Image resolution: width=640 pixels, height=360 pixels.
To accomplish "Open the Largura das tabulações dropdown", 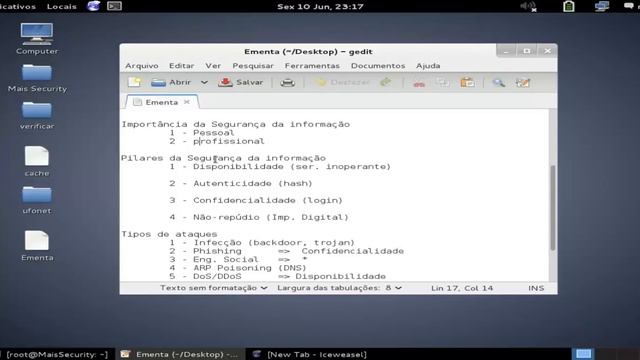I will click(x=339, y=288).
